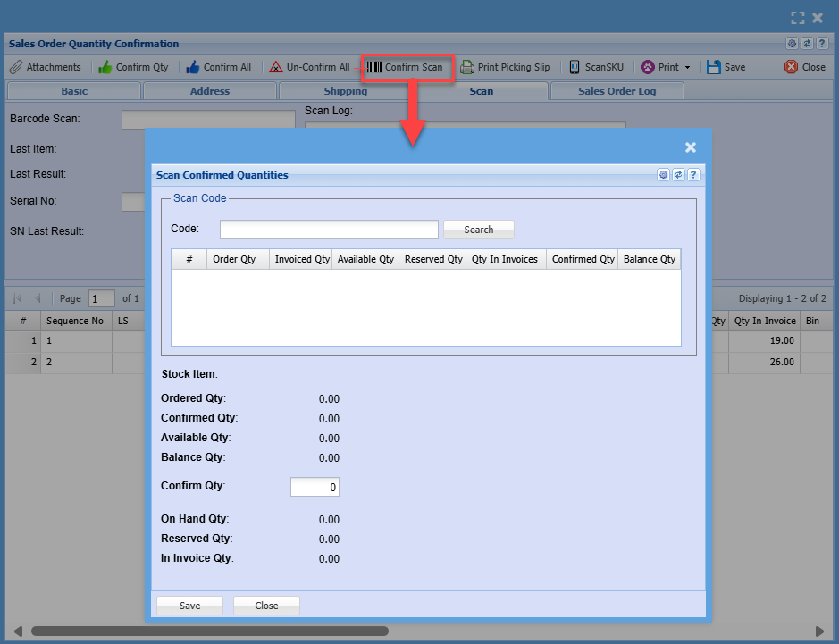Click the help question mark in dialog header
The height and width of the screenshot is (644, 839).
coord(693,175)
